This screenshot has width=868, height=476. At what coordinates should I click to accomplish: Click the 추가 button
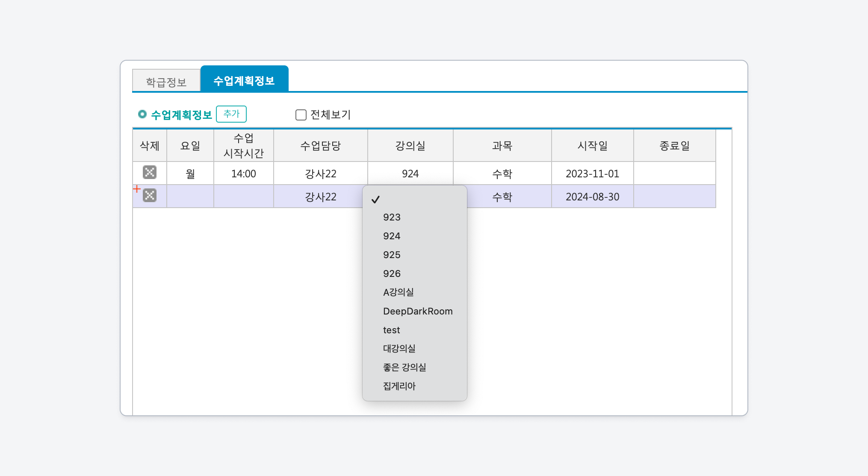(231, 114)
